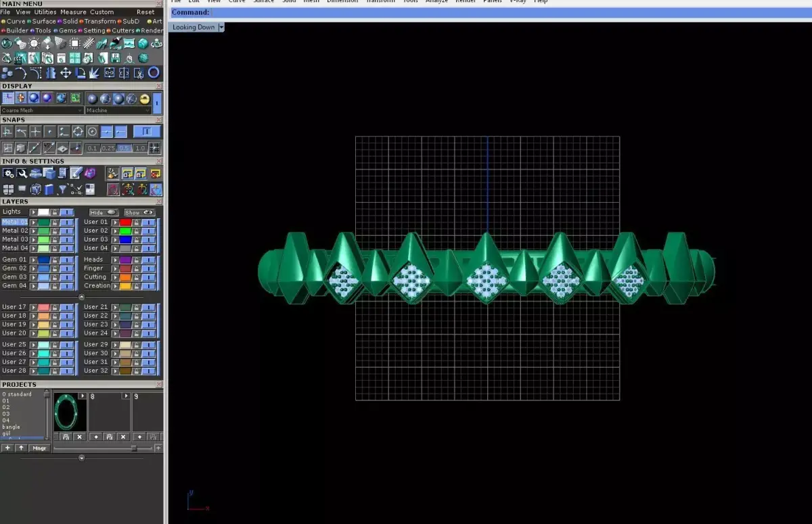The height and width of the screenshot is (524, 812).
Task: Adjust the project thumbnail slider
Action: click(x=134, y=448)
